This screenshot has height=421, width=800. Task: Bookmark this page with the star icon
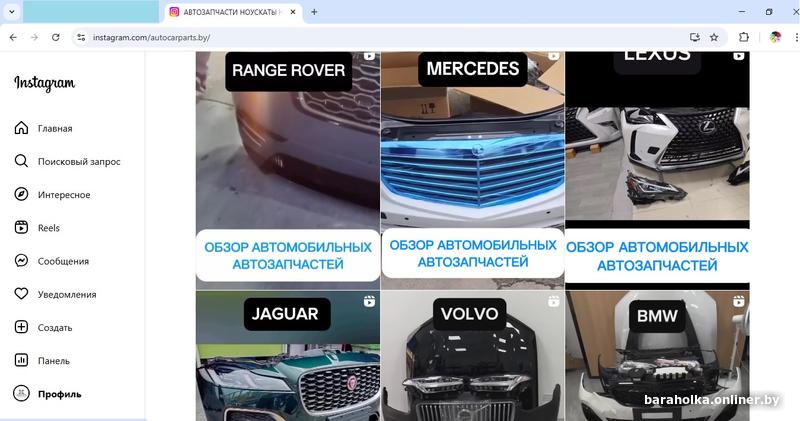pyautogui.click(x=714, y=37)
